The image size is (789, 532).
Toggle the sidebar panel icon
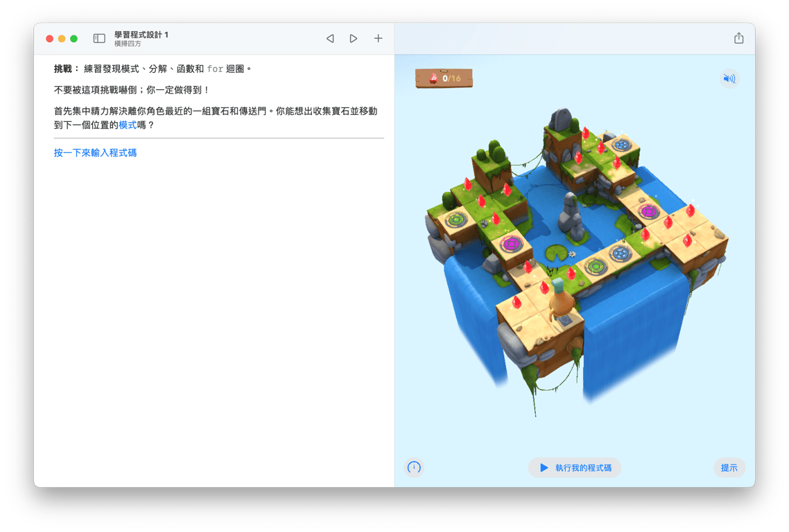coord(99,39)
